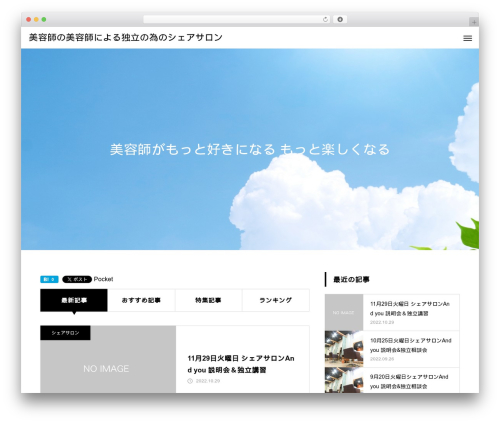
Task: Open the hamburger menu icon
Action: [x=467, y=38]
